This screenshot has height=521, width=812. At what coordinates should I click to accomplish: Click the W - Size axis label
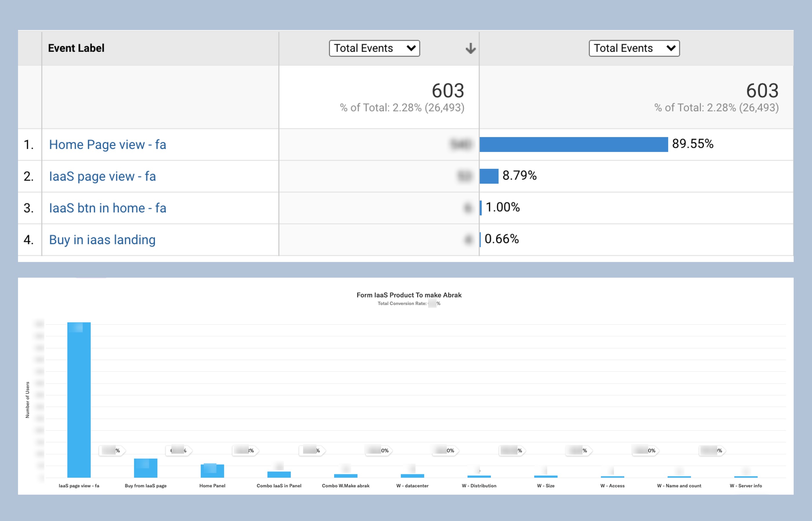pos(546,486)
